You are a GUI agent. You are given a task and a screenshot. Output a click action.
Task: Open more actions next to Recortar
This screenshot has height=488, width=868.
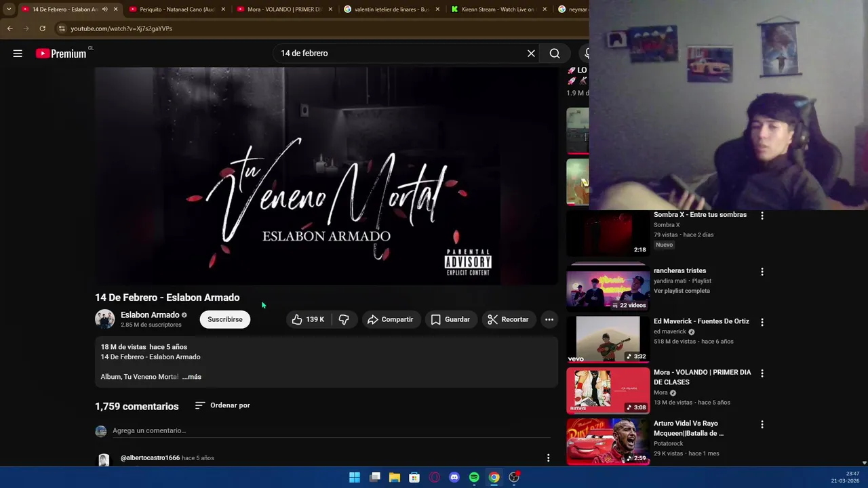(549, 319)
